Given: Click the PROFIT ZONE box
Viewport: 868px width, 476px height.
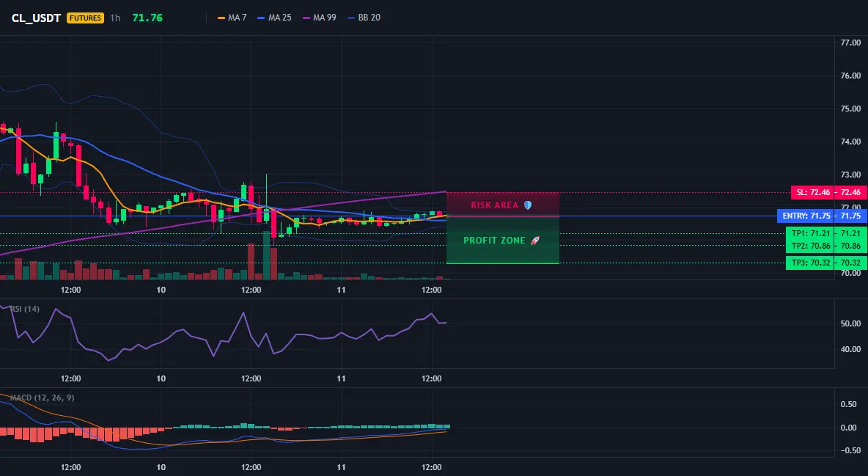Looking at the screenshot, I should pyautogui.click(x=503, y=240).
